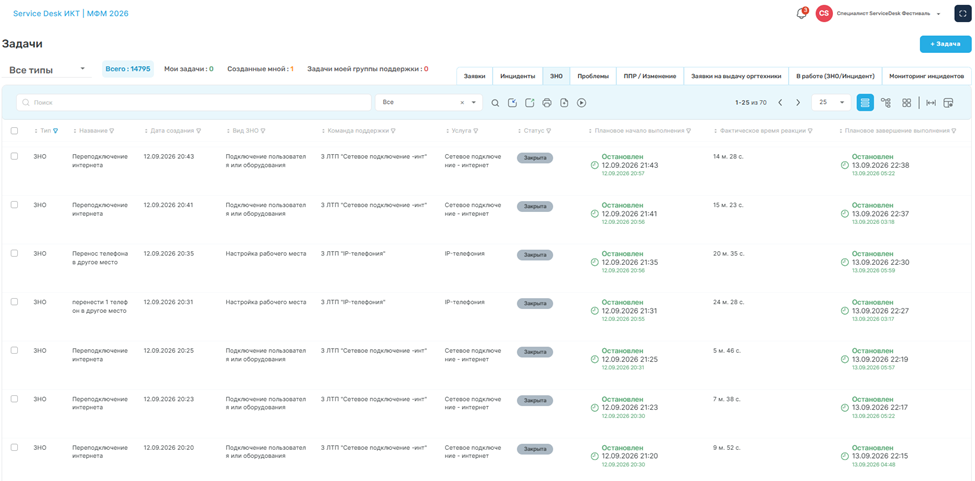Click the play circle icon
The height and width of the screenshot is (481, 975).
tap(581, 103)
